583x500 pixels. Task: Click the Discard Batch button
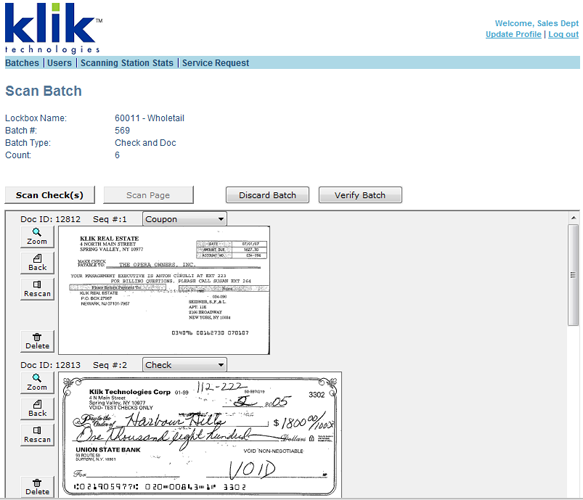click(x=267, y=195)
